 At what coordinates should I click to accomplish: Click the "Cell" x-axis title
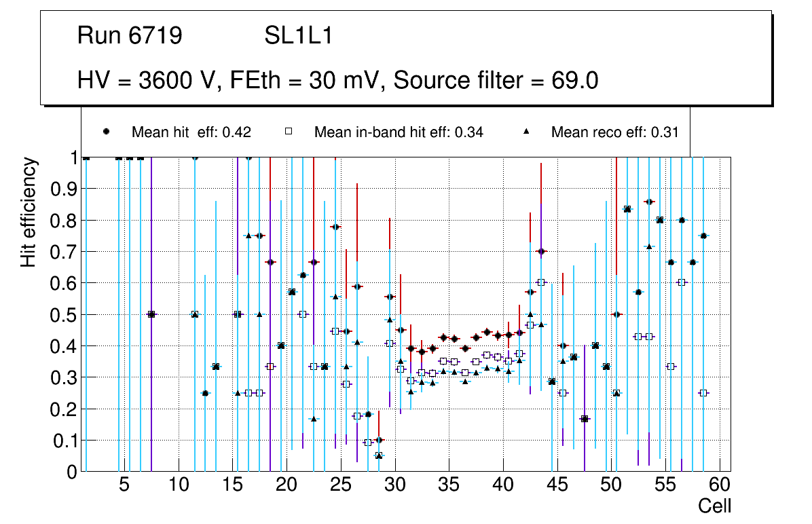click(x=715, y=506)
